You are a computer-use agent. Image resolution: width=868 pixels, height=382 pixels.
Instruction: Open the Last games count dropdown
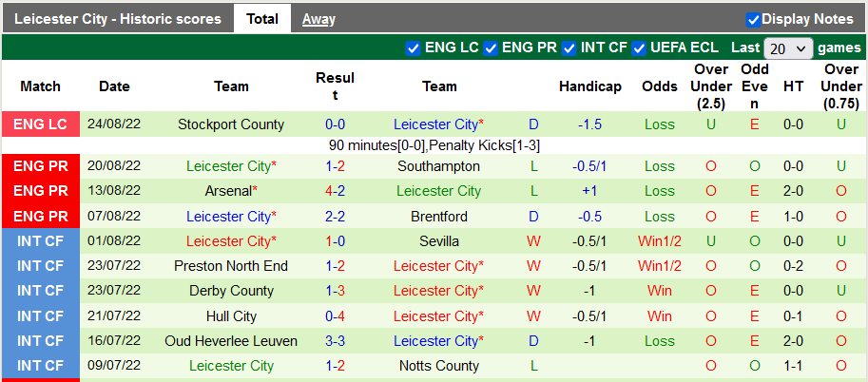point(788,48)
